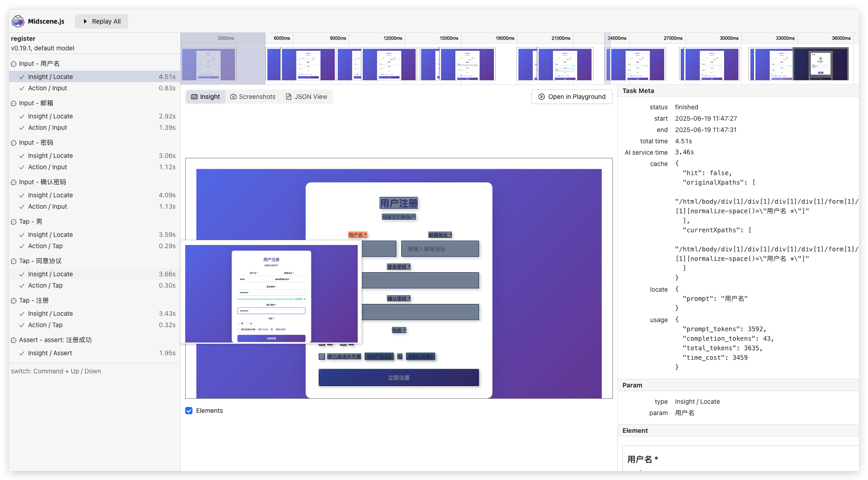Click the total time value 4.51s

(x=683, y=141)
